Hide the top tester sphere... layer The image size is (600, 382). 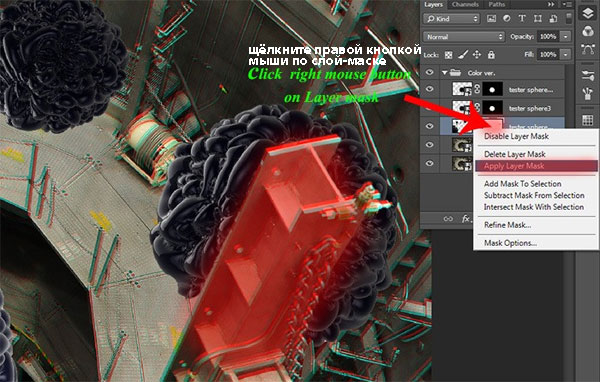point(429,89)
